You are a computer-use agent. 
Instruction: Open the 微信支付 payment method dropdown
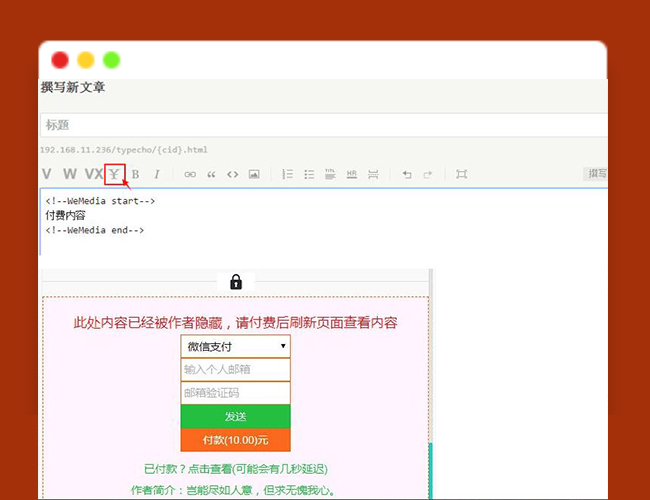(x=235, y=346)
